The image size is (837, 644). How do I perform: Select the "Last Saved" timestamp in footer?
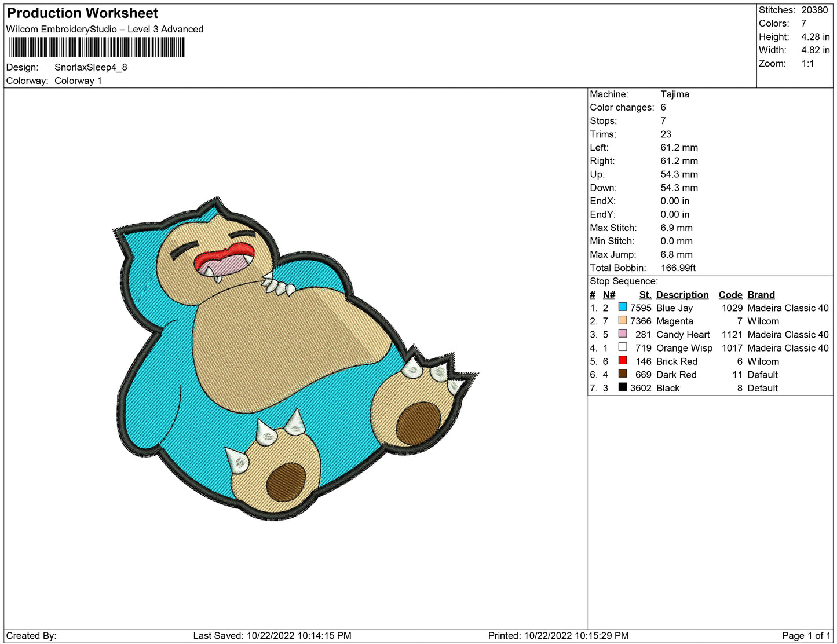[272, 636]
